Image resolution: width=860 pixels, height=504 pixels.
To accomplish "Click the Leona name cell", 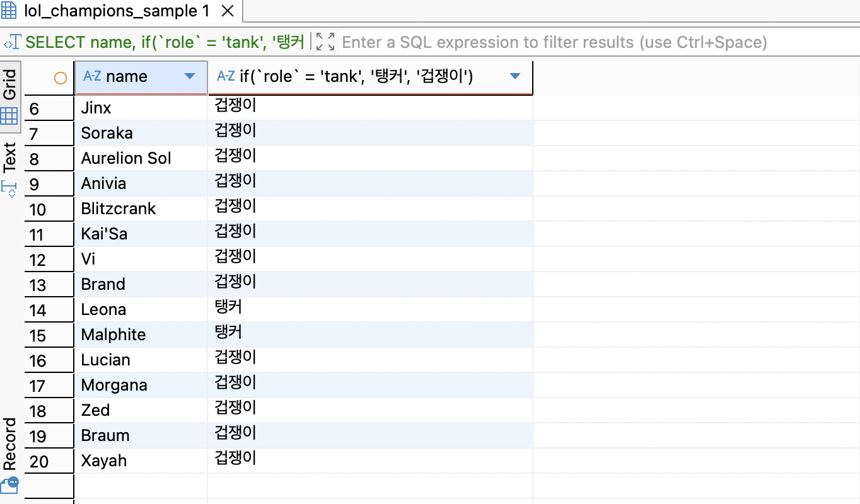I will (x=141, y=309).
